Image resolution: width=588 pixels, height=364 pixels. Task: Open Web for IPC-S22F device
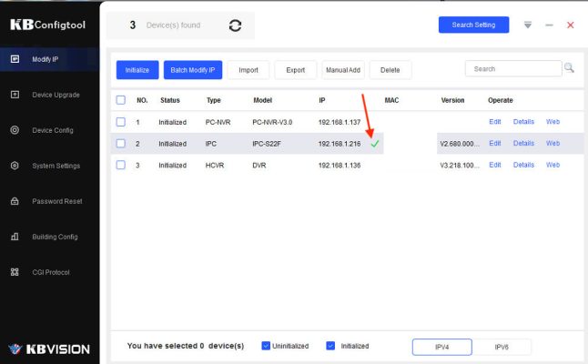pos(553,143)
